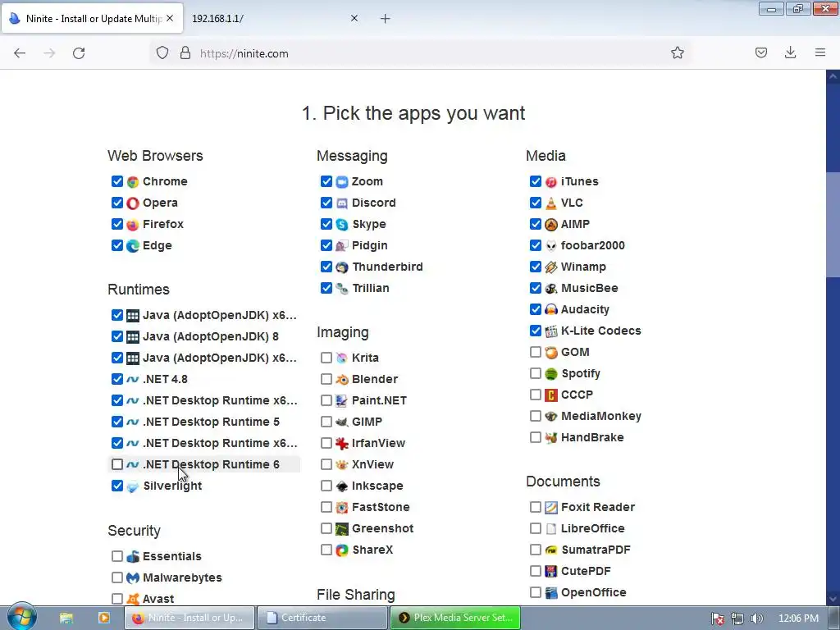Open Plex Media Server Setup taskbar item
The image size is (840, 630).
click(455, 618)
